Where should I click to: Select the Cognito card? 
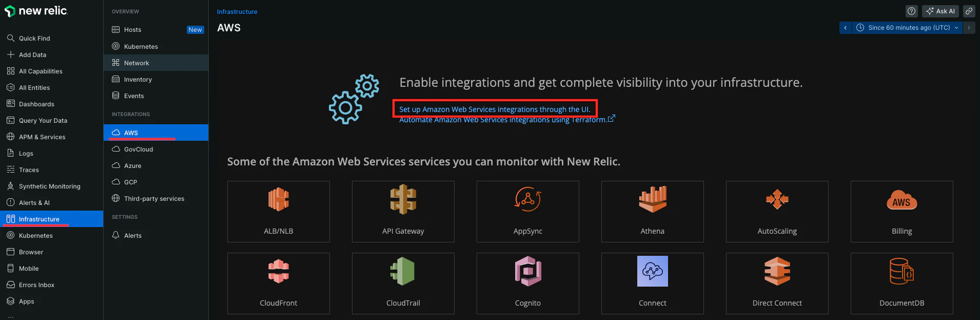[528, 284]
